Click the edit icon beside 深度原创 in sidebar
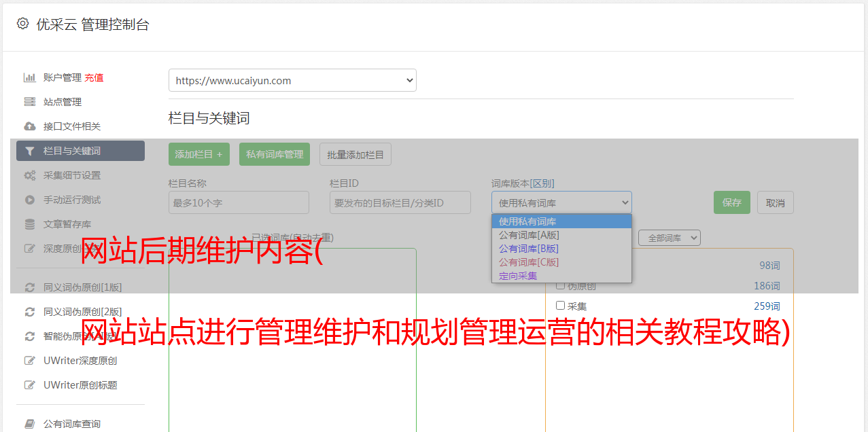 (29, 249)
